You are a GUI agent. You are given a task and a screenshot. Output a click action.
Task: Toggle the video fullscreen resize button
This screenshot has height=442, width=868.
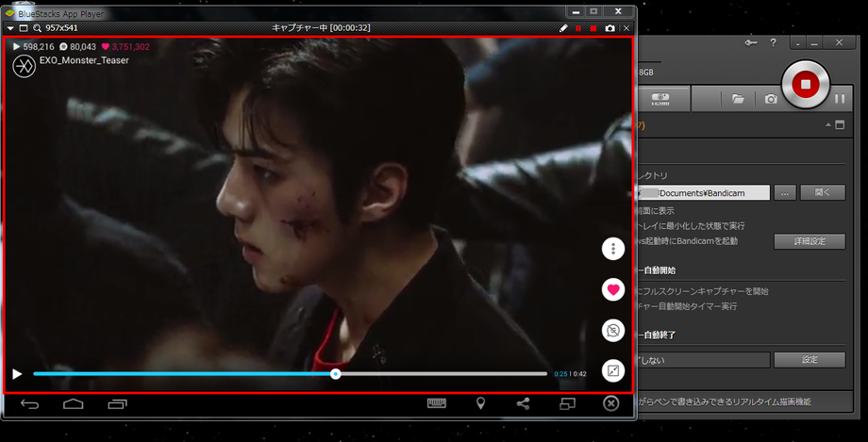pyautogui.click(x=613, y=370)
